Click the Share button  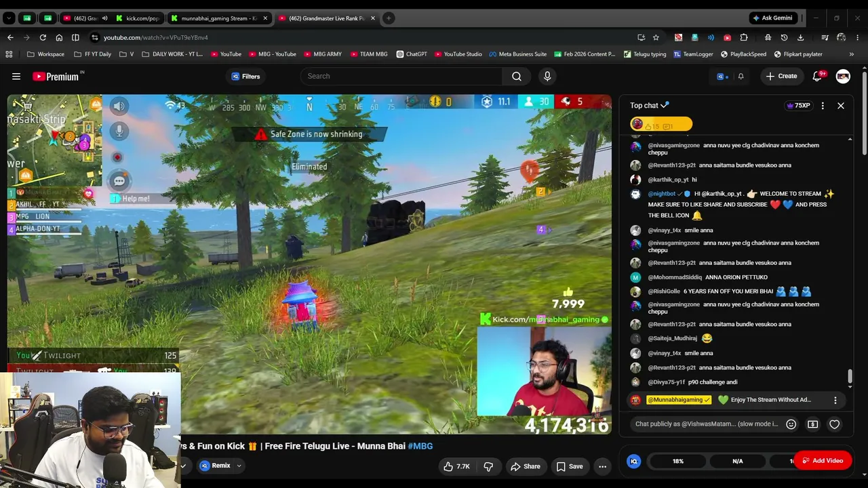click(x=526, y=466)
